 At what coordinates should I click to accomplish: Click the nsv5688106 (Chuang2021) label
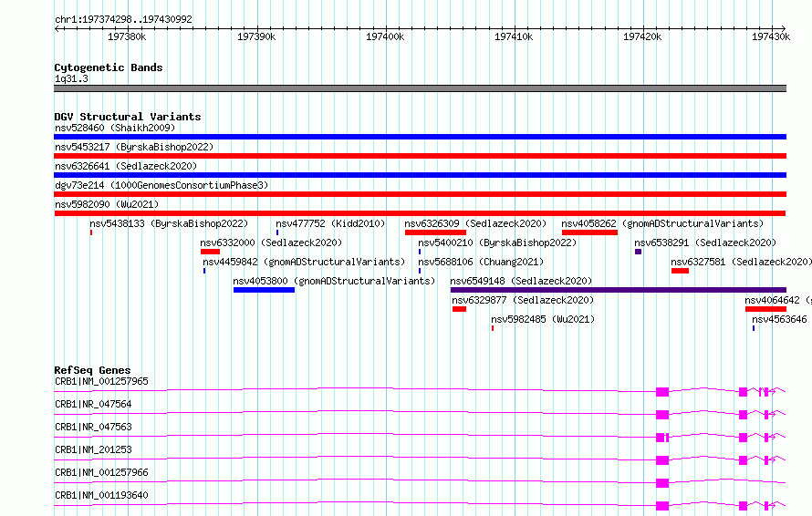coord(481,262)
